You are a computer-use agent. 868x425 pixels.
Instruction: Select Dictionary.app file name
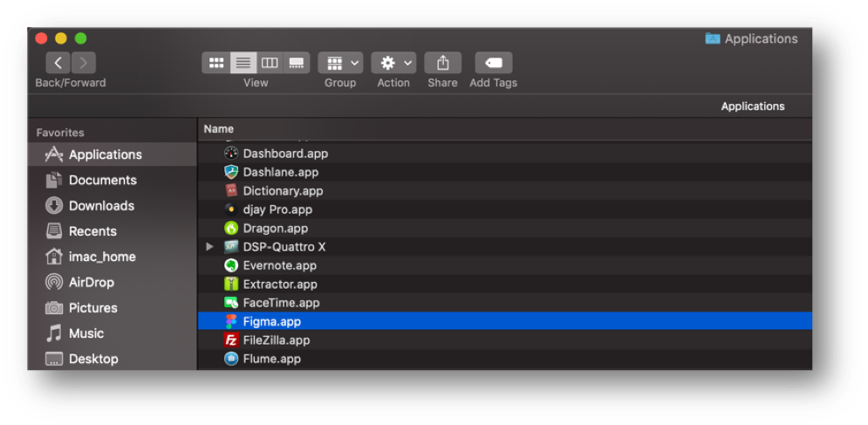tap(283, 190)
